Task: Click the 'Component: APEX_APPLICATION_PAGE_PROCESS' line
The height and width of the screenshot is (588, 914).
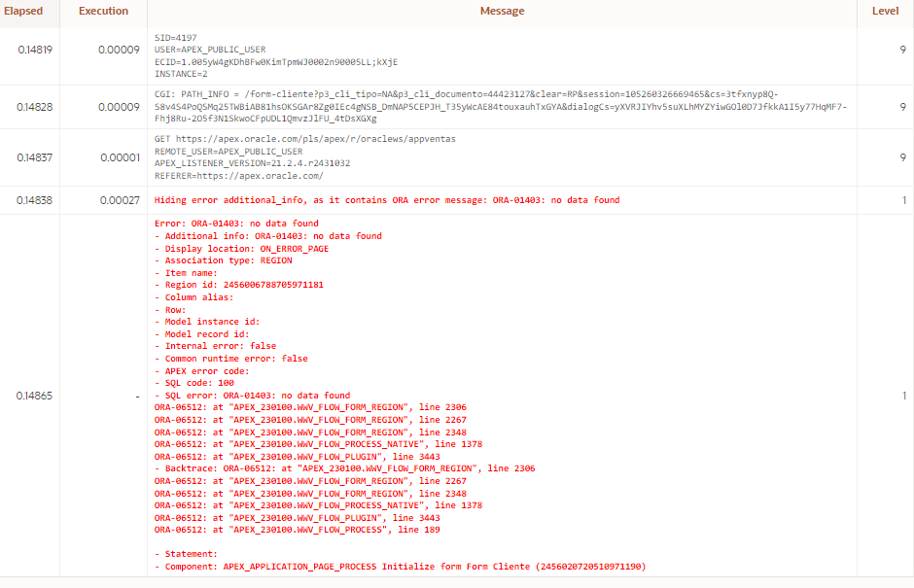Action: click(x=400, y=567)
